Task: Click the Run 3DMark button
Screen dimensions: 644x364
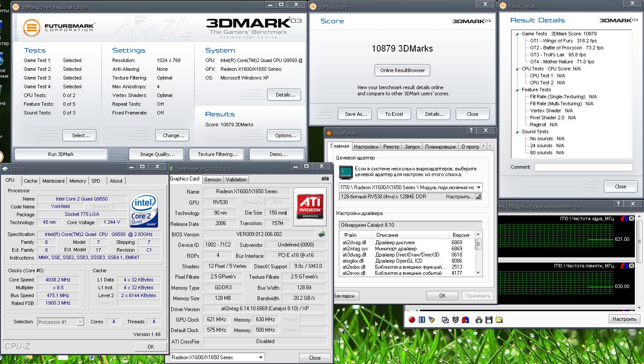Action: coord(61,154)
